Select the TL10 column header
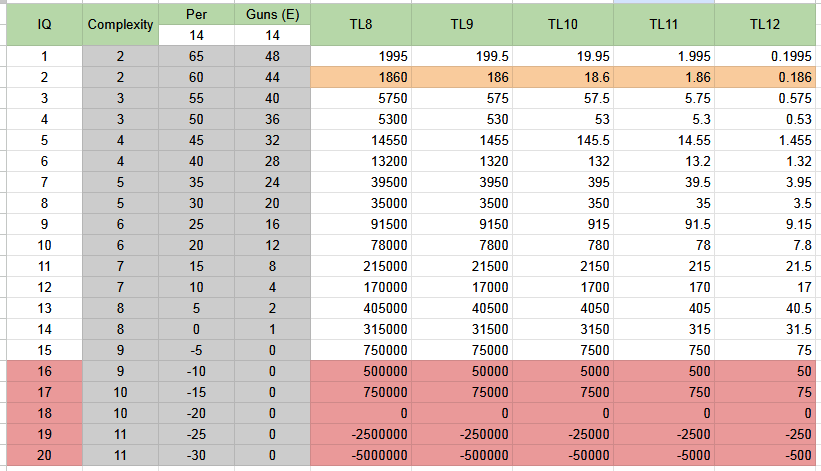This screenshot has width=821, height=471. pyautogui.click(x=563, y=25)
